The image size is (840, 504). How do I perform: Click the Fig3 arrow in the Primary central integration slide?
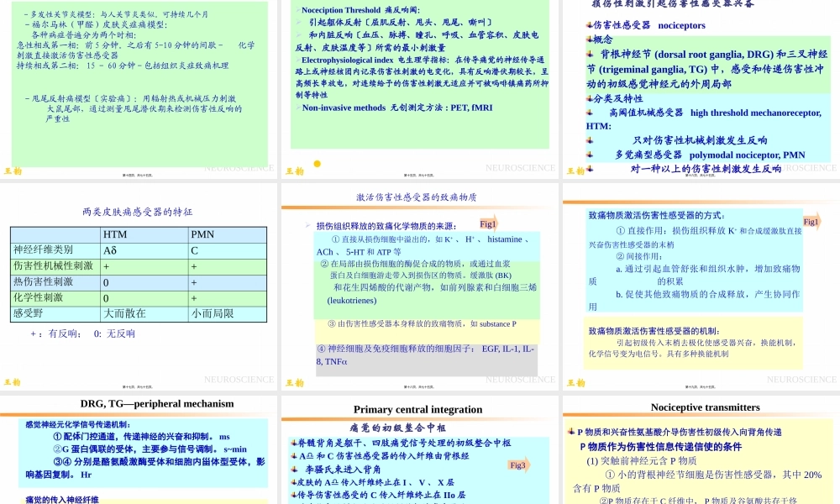click(x=518, y=465)
